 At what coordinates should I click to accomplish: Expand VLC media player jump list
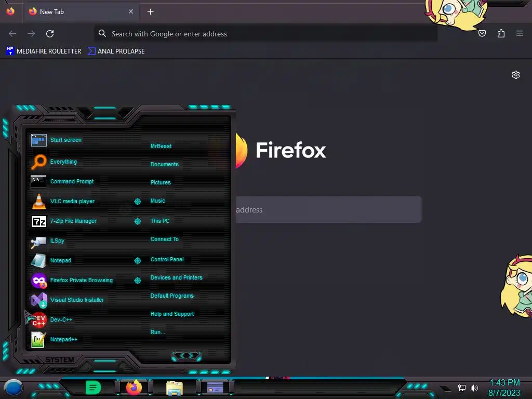coord(137,202)
